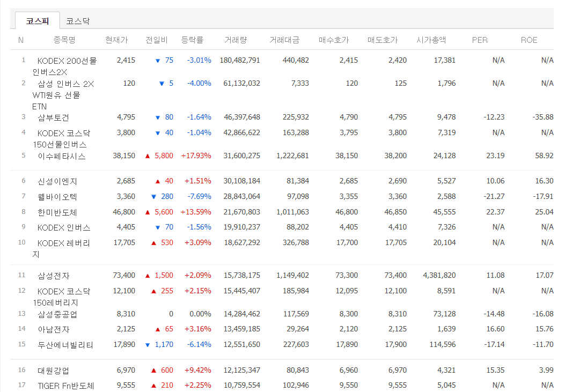Open the KODEX 200선물인버스2X stock link
The width and height of the screenshot is (565, 392).
click(x=65, y=66)
